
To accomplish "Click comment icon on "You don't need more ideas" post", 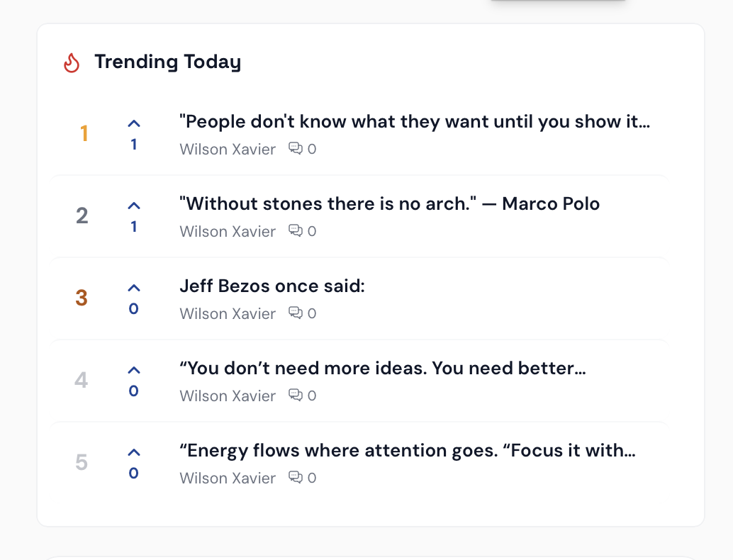I will tap(295, 396).
